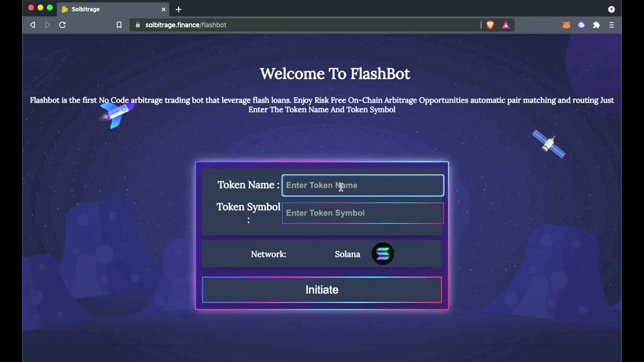Viewport: 644px width, 362px height.
Task: Open the Phantom wallet extension icon
Action: 582,25
